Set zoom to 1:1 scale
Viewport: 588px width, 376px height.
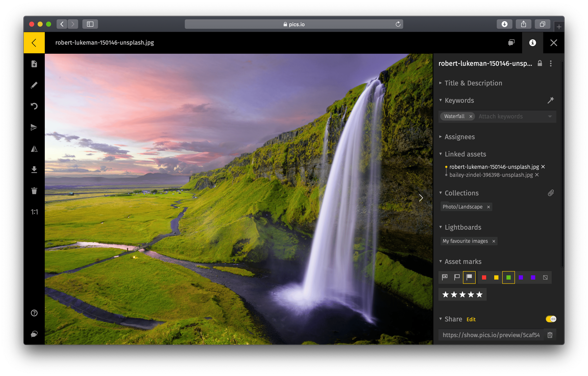coord(34,212)
